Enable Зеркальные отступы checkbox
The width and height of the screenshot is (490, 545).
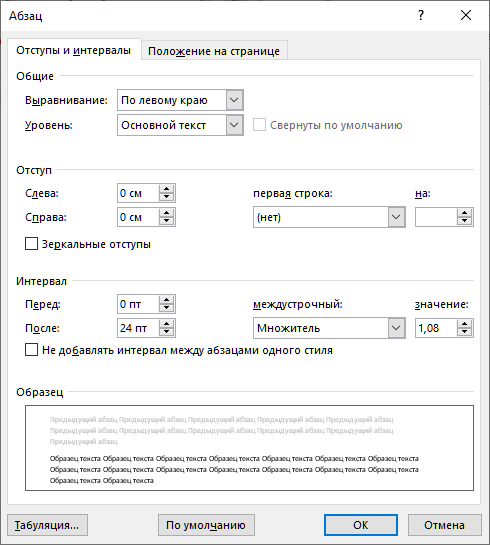click(x=31, y=244)
